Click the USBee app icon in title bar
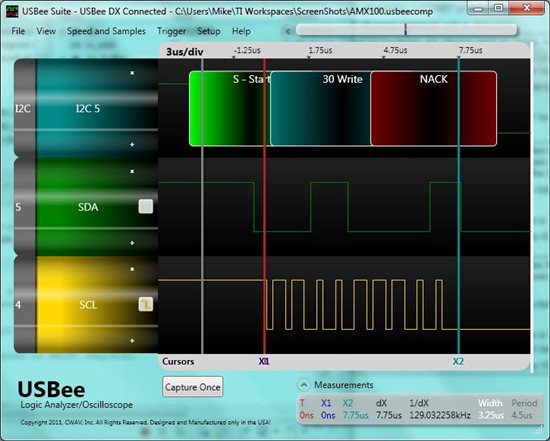 (x=12, y=12)
